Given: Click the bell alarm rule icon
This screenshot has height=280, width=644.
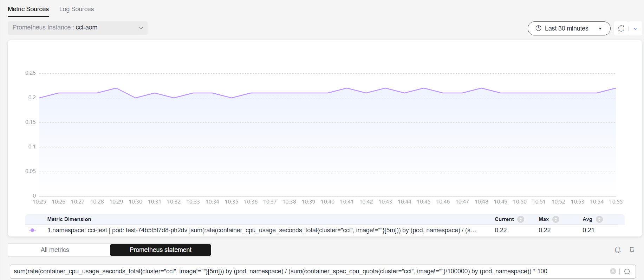Looking at the screenshot, I should coord(617,250).
